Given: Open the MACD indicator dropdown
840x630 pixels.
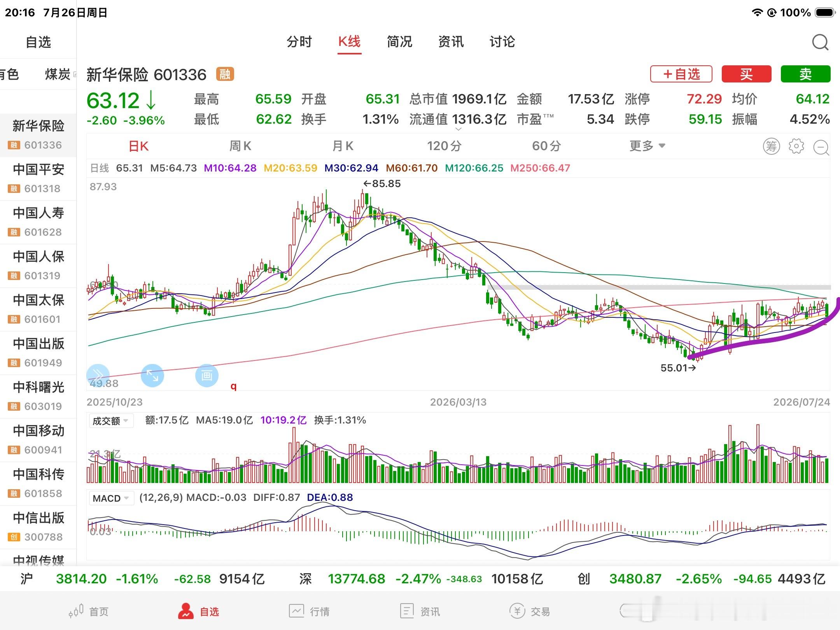Looking at the screenshot, I should [x=111, y=498].
